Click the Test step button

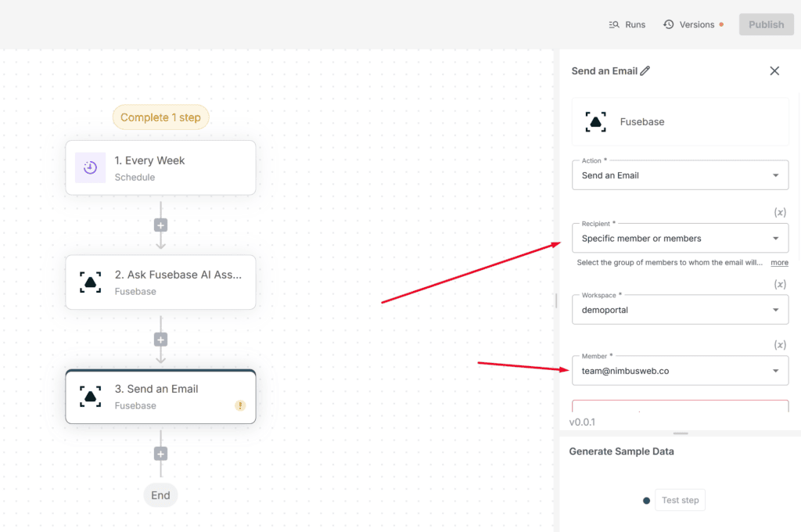tap(680, 501)
